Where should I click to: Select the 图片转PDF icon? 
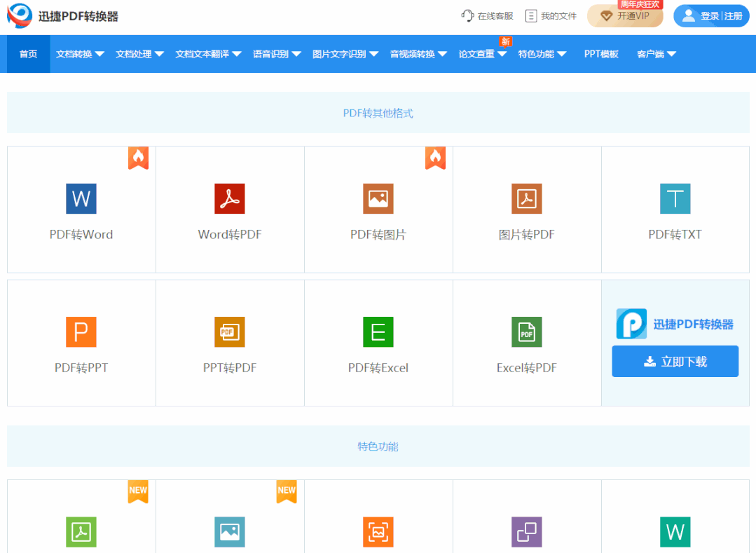(x=526, y=198)
